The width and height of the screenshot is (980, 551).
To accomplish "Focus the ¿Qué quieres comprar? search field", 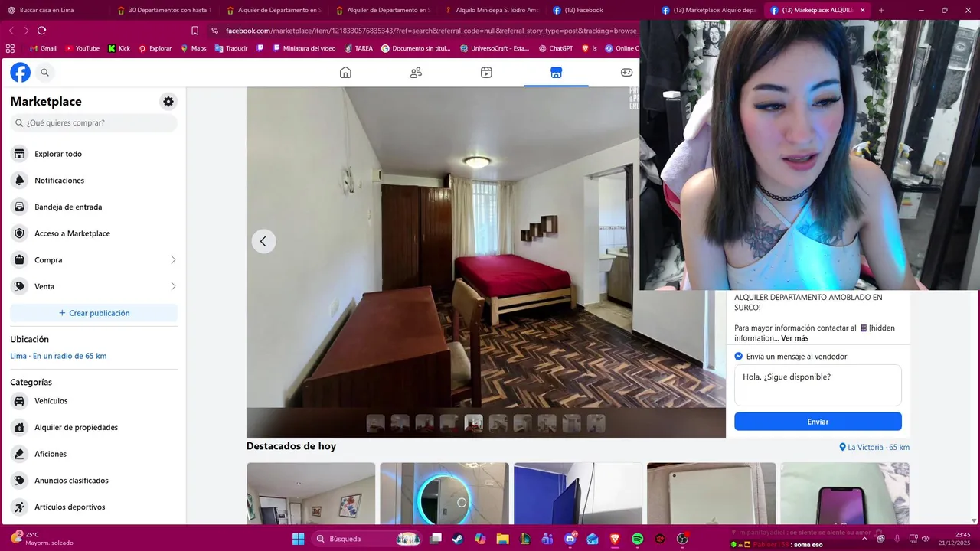I will (x=93, y=122).
